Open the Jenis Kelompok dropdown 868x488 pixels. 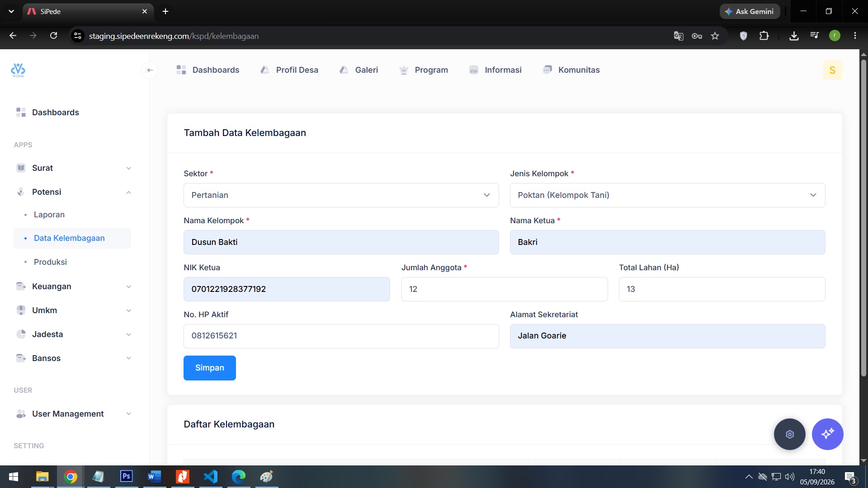[667, 195]
